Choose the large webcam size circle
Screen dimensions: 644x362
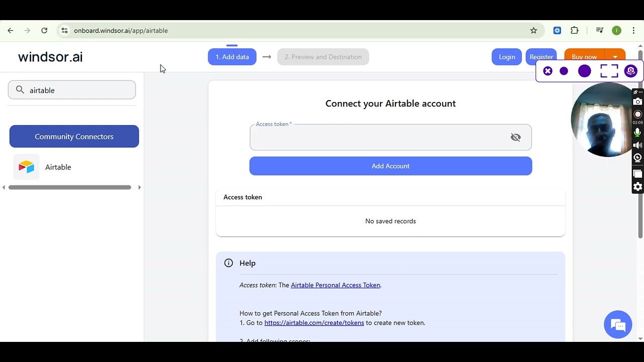tap(585, 71)
